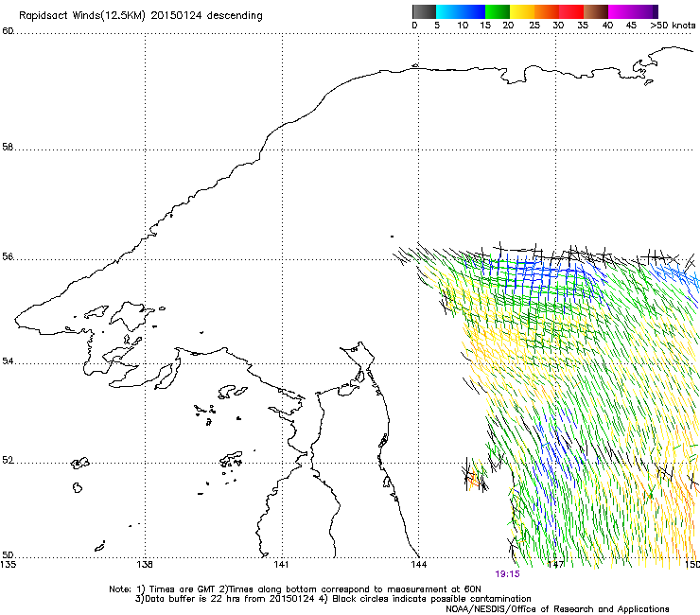Click the note line '3)Data buffer is 22 hrs'
This screenshot has height=615, width=700.
point(333,599)
